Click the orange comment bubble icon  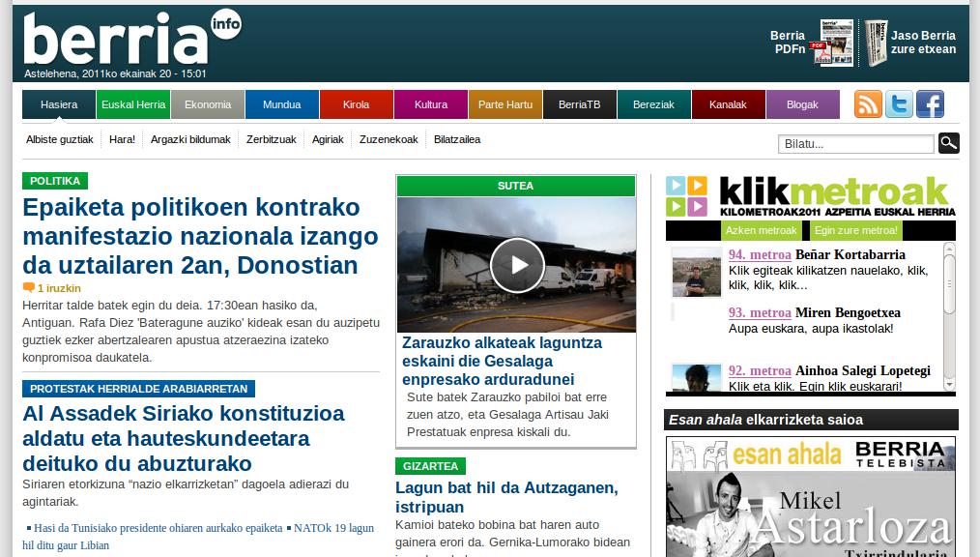point(28,288)
